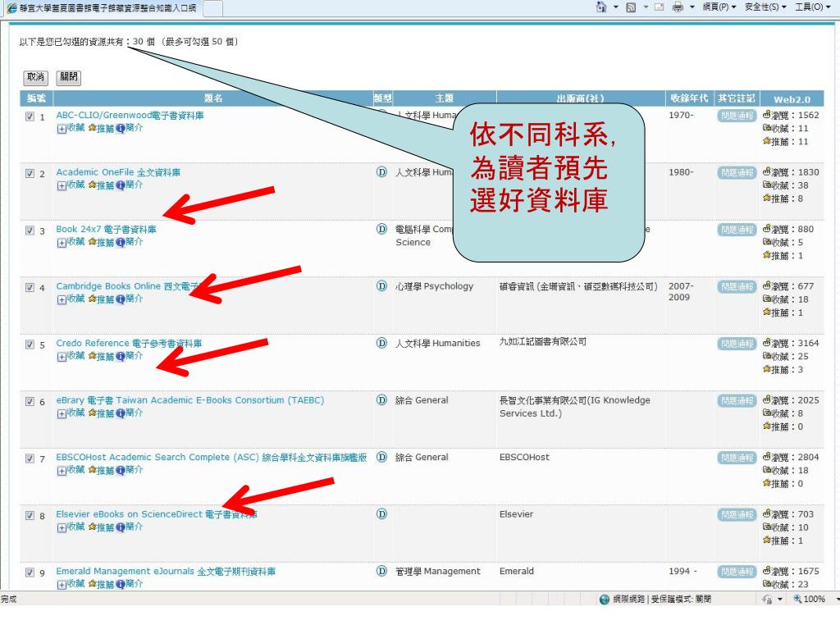Click the D type icon for Cambridge Books
840x630 pixels.
(381, 286)
